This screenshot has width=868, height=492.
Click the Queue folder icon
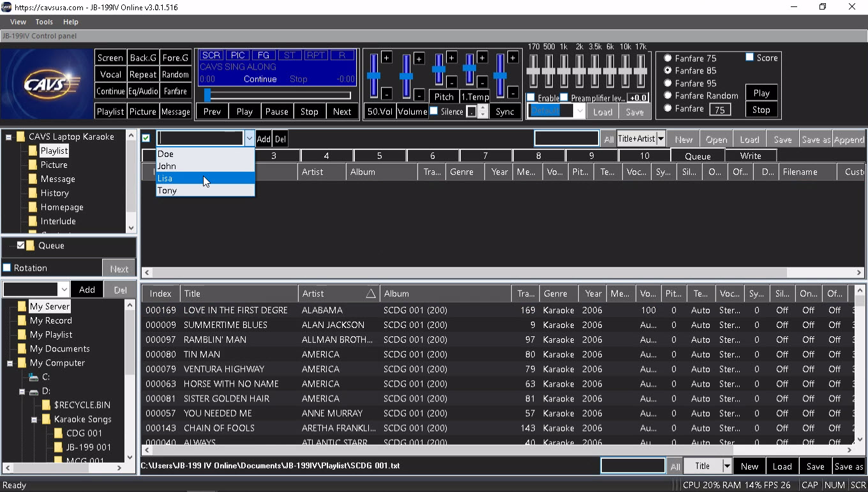[x=31, y=245]
